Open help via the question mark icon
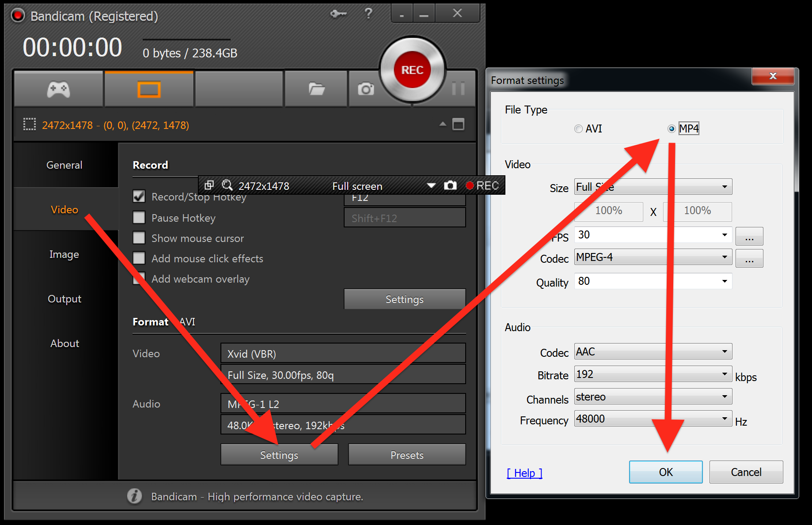Screen dimensions: 812x525 click(368, 14)
